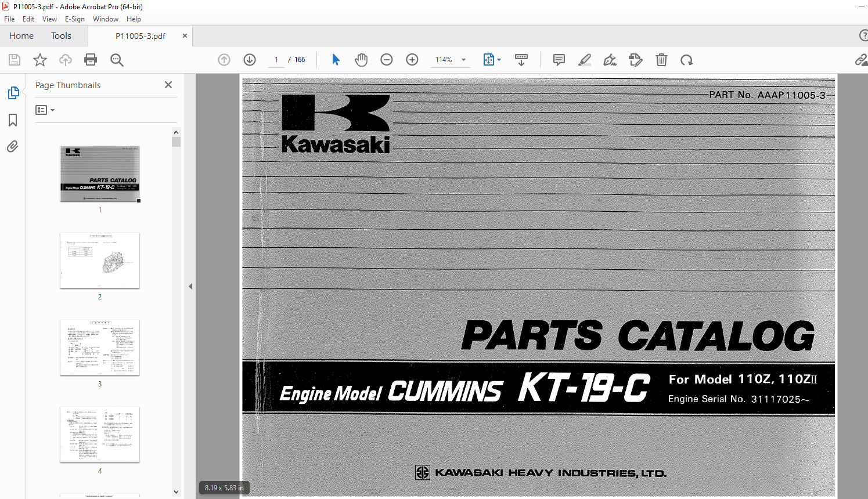Open the E-Sign menu
The height and width of the screenshot is (499, 868).
[75, 19]
